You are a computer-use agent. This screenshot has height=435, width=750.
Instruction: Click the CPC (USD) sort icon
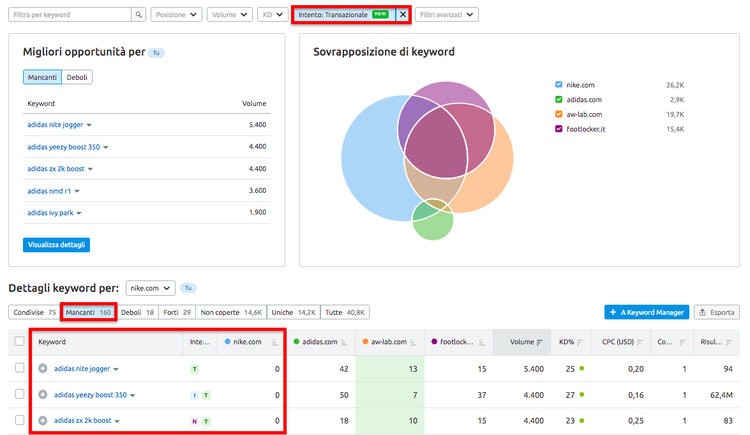(x=640, y=342)
